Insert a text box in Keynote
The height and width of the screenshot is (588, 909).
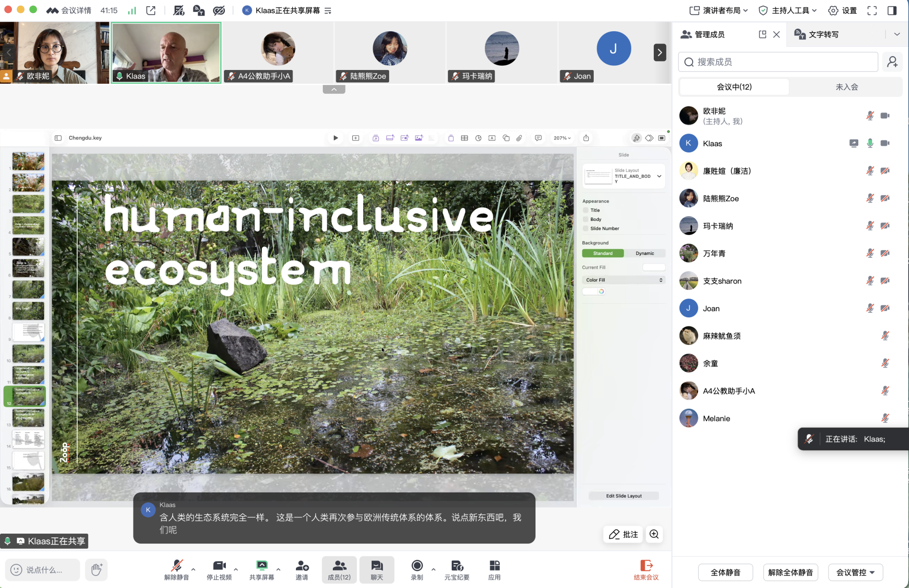point(492,138)
